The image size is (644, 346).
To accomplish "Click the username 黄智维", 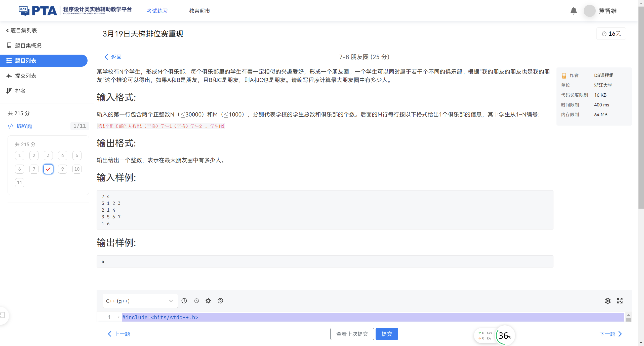I will [x=608, y=11].
